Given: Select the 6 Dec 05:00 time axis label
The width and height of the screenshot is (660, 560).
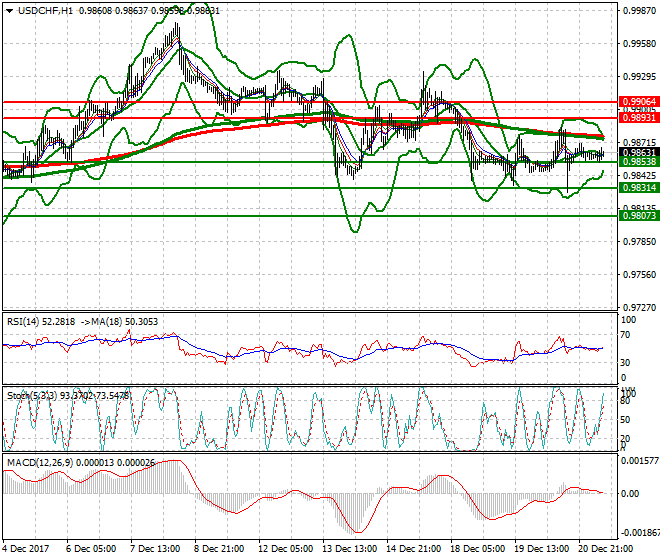Looking at the screenshot, I should pos(91,549).
